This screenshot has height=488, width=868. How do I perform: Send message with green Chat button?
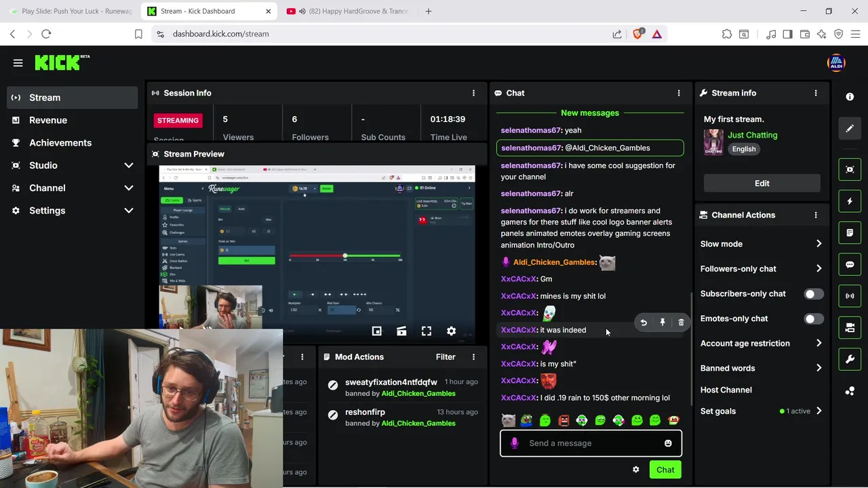click(x=665, y=470)
